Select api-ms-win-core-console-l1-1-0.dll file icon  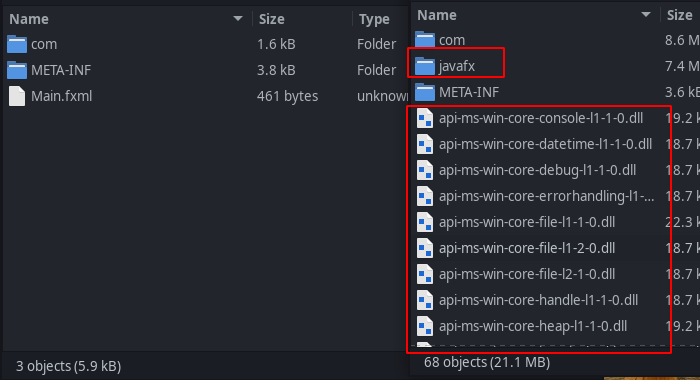[x=425, y=118]
